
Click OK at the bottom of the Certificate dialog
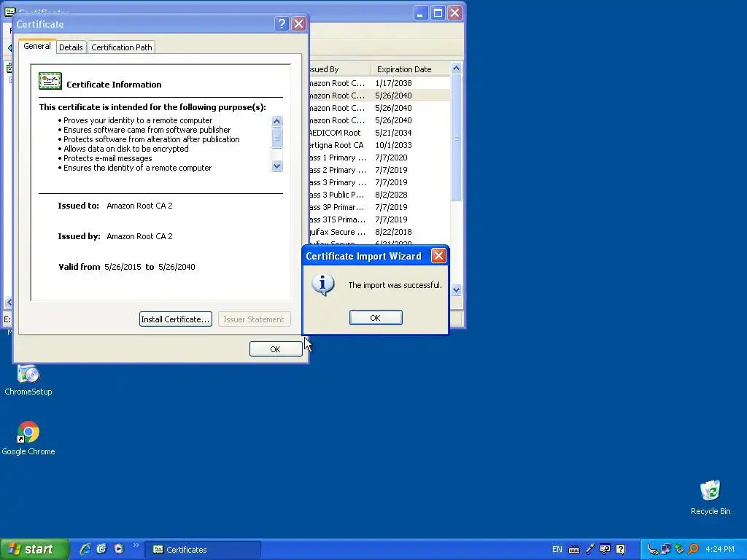[275, 349]
